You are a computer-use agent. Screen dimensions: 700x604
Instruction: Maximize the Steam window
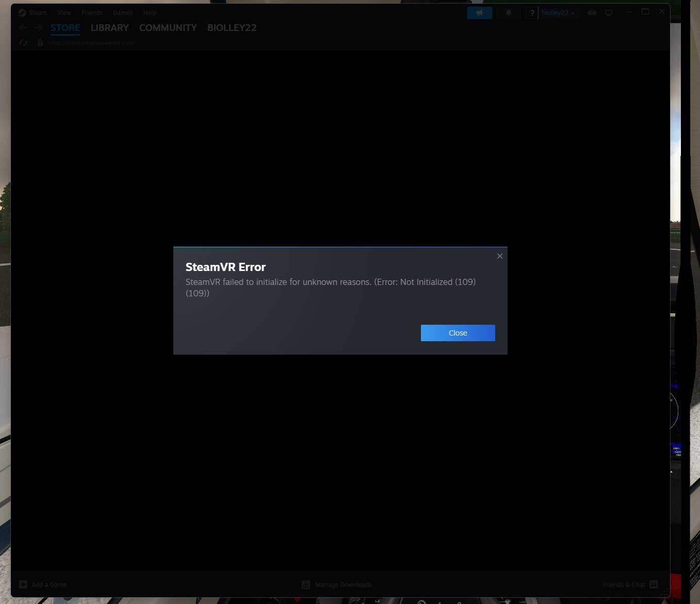click(645, 12)
